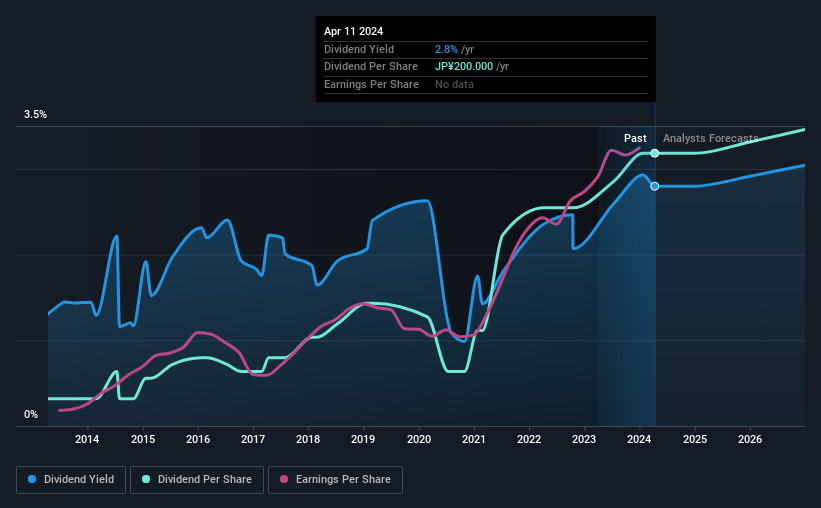The height and width of the screenshot is (508, 821).
Task: Click the 2020 x-axis label
Action: pyautogui.click(x=419, y=439)
